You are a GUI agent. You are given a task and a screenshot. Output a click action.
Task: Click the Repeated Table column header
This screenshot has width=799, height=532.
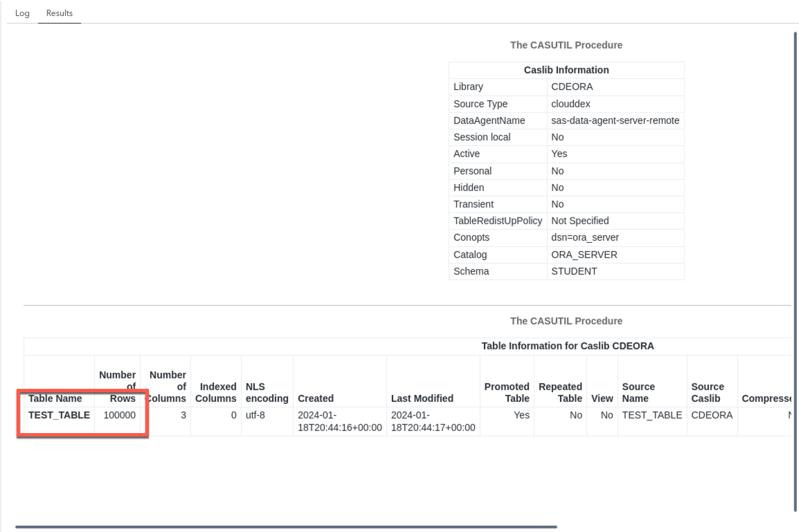click(560, 392)
